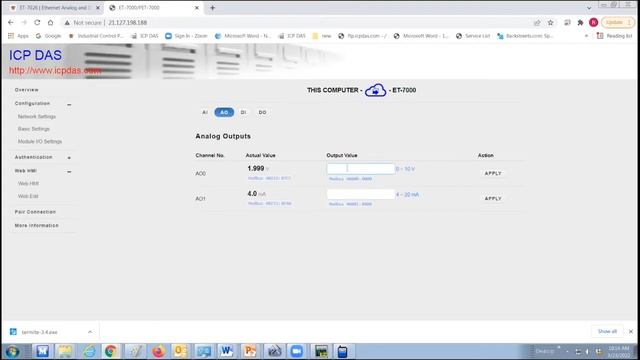640x360 pixels.
Task: Go back using the browser back arrow
Action: [x=11, y=22]
